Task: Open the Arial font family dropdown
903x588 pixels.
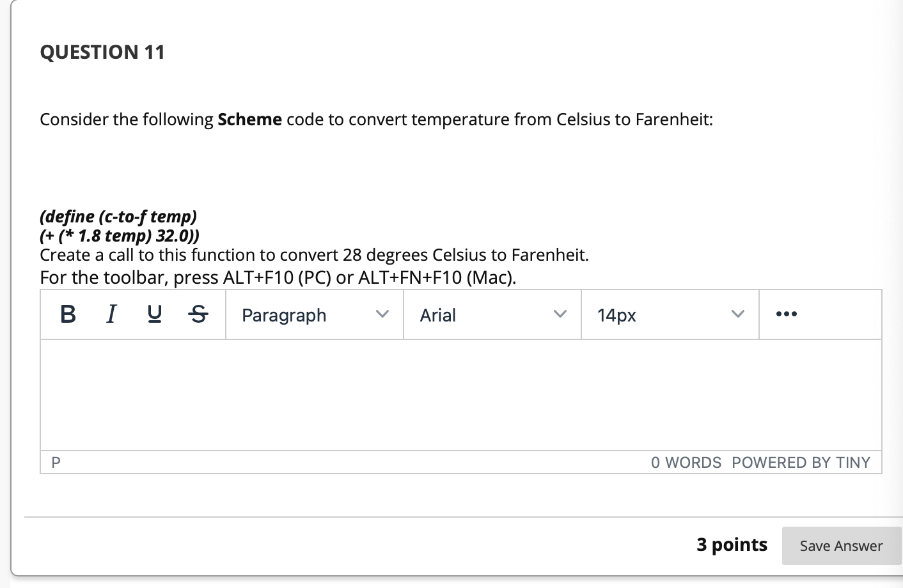Action: (492, 314)
